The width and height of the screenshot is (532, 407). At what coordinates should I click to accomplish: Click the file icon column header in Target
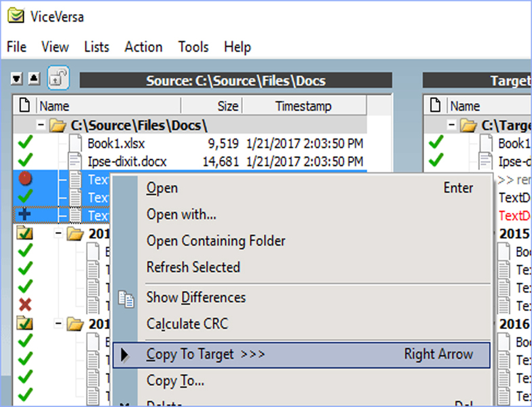[436, 106]
